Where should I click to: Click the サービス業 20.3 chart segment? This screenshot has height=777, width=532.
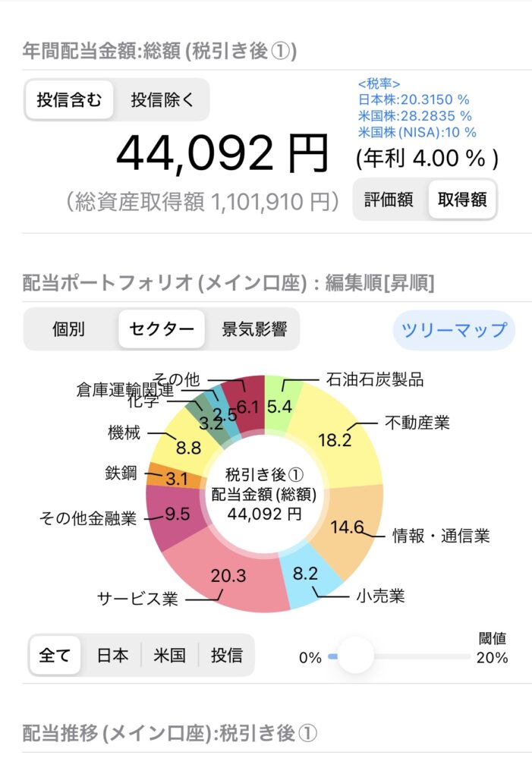coord(228,575)
